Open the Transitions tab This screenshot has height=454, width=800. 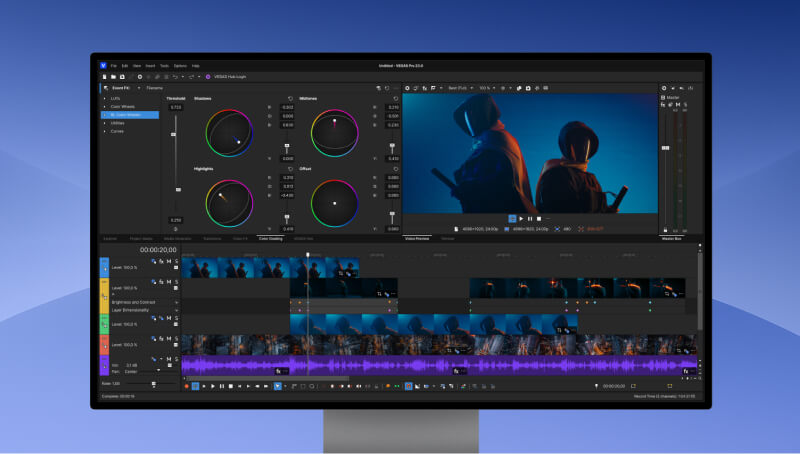[x=212, y=238]
